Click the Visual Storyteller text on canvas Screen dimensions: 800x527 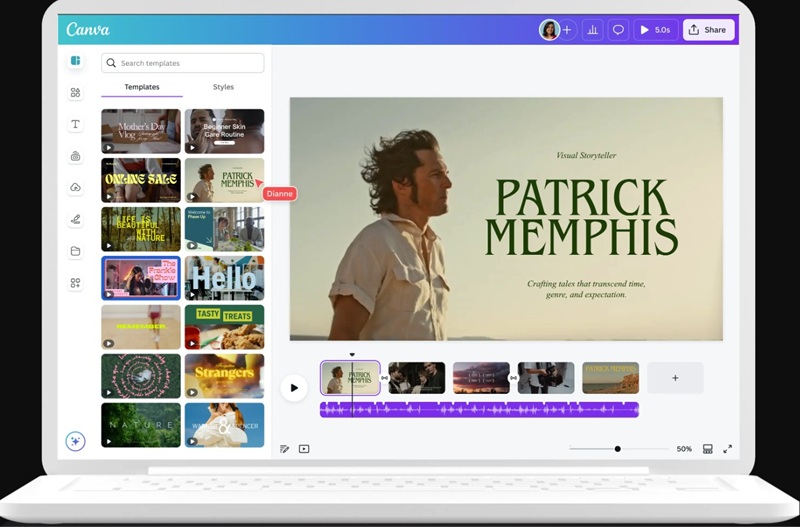pyautogui.click(x=586, y=155)
